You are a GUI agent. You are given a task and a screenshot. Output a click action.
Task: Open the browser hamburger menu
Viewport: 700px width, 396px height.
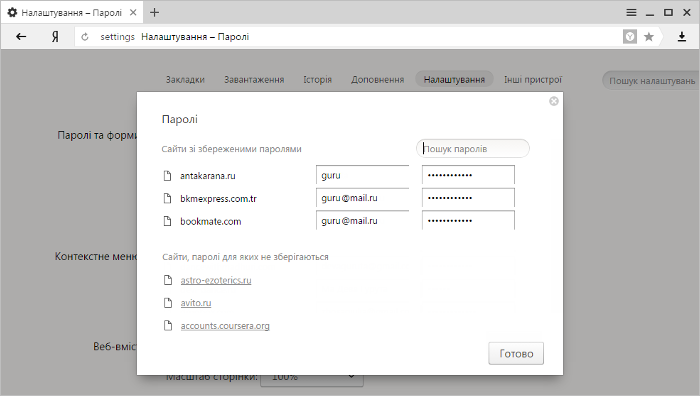click(x=631, y=13)
